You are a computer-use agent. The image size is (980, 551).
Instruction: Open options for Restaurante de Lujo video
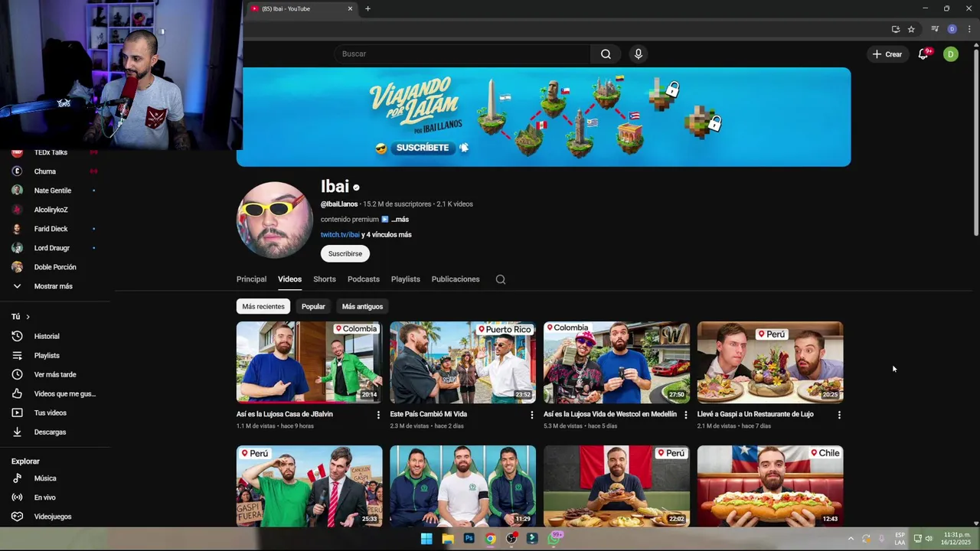(x=839, y=415)
